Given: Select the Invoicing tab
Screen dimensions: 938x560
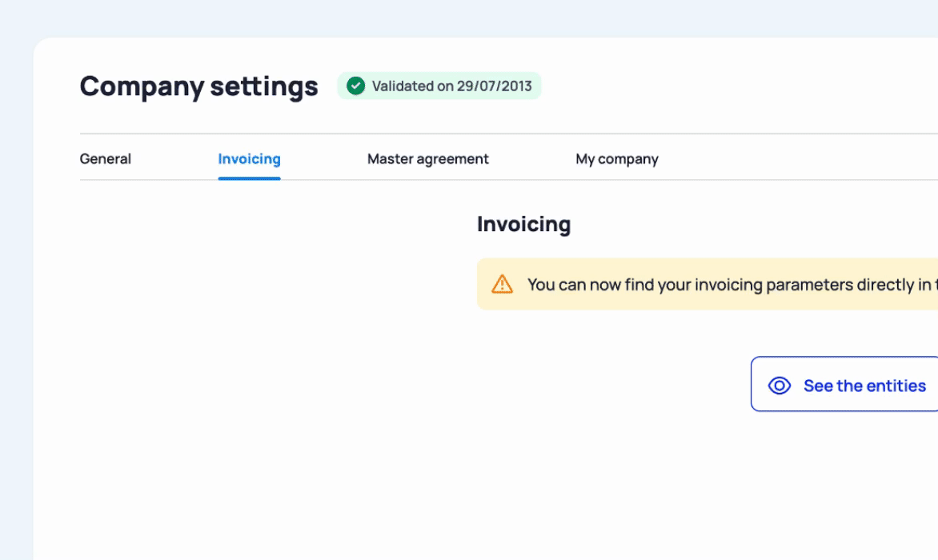Looking at the screenshot, I should (x=249, y=159).
